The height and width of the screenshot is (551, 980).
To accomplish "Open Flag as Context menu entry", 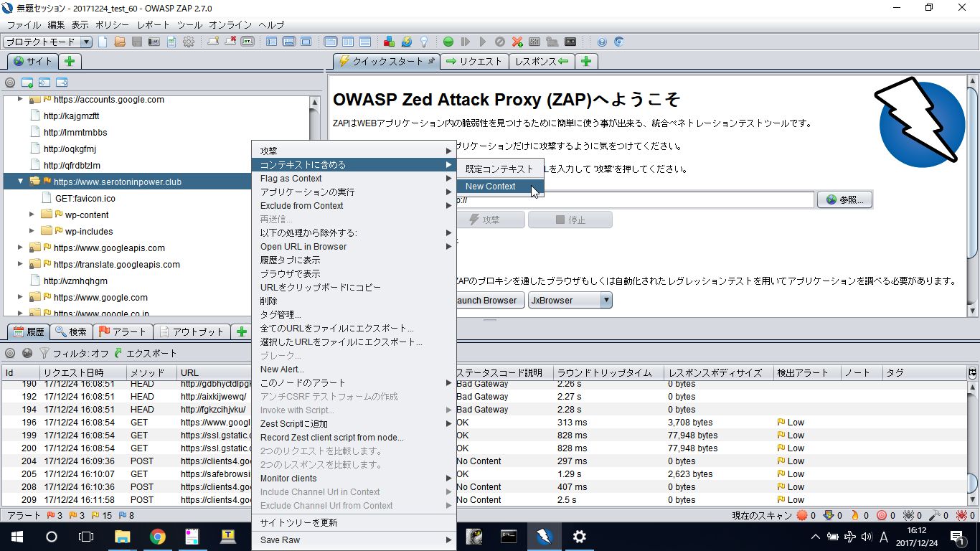I will [x=354, y=178].
